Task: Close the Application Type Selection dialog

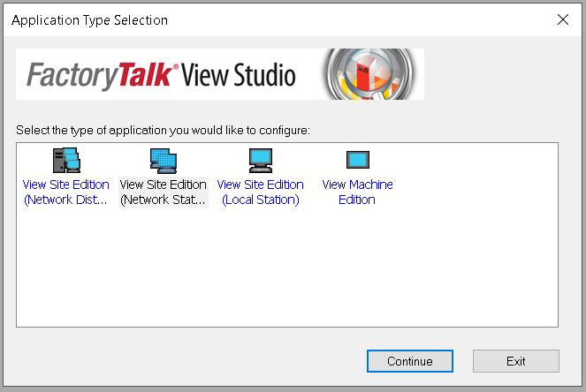Action: (x=563, y=19)
